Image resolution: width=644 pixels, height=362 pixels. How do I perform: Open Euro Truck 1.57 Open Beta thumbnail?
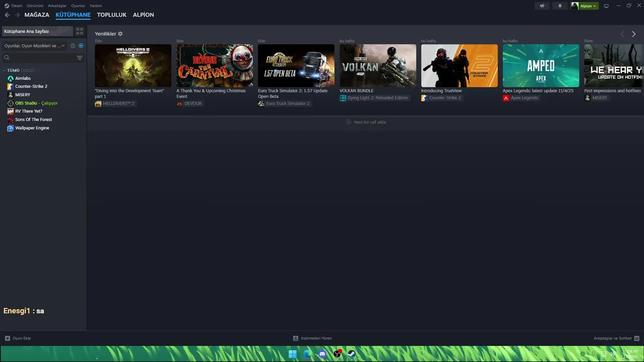coord(296,66)
